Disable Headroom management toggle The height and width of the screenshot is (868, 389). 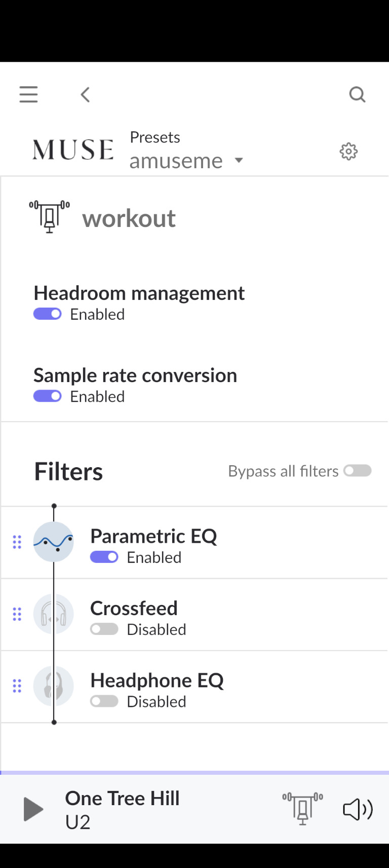48,314
